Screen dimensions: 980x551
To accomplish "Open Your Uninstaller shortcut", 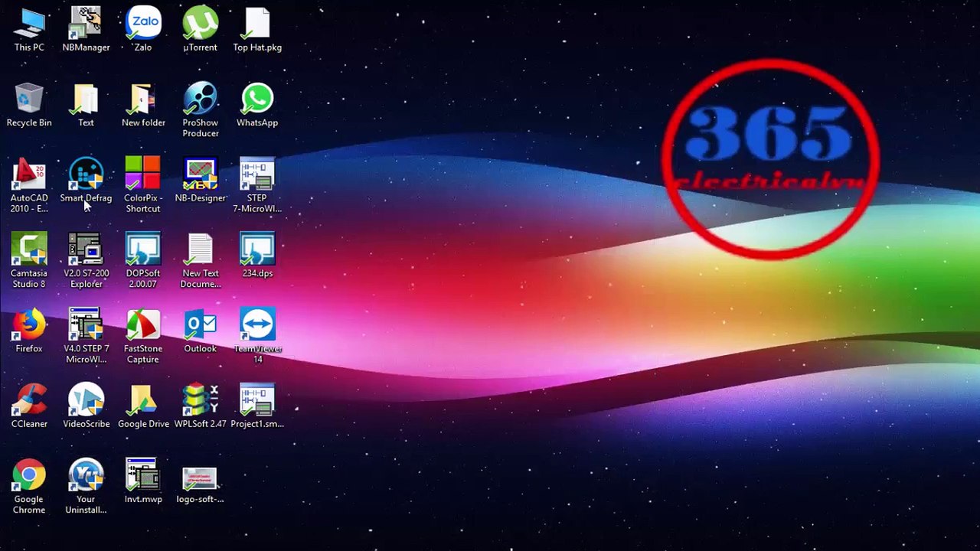I will (86, 487).
